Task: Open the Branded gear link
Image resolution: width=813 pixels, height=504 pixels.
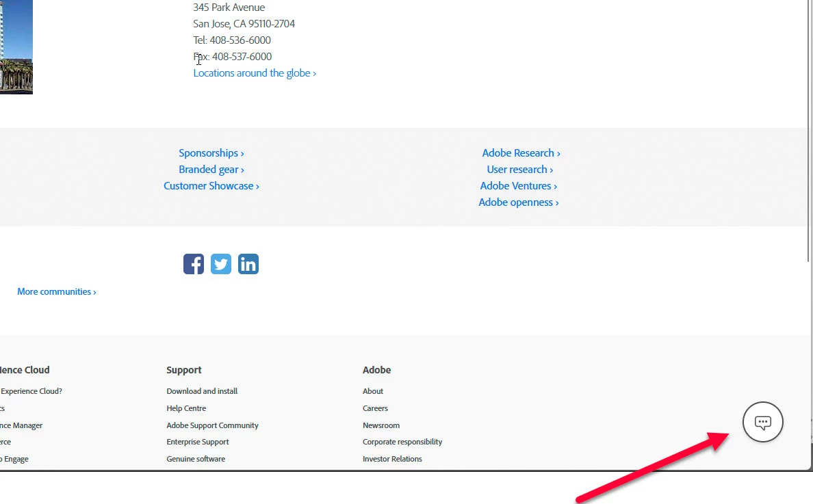Action: pyautogui.click(x=211, y=170)
